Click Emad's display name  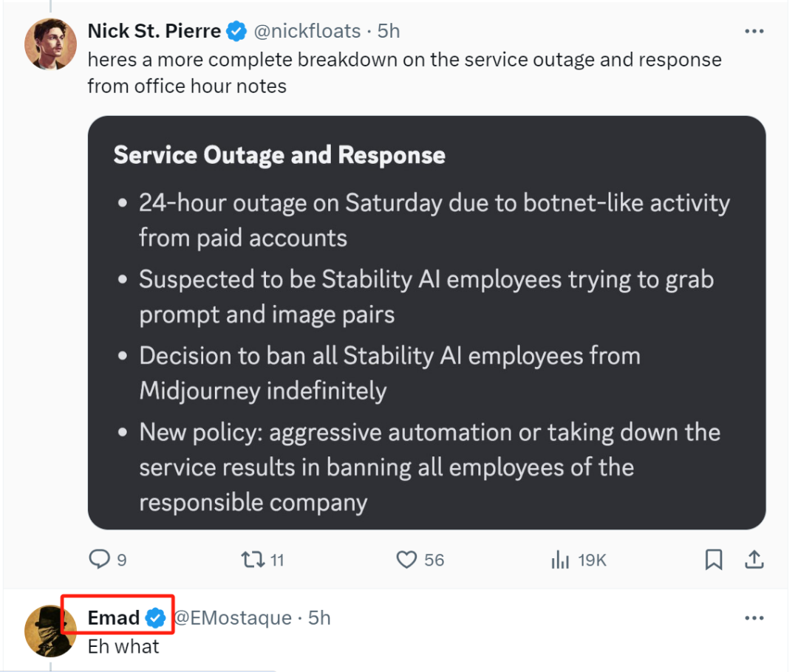coord(114,617)
